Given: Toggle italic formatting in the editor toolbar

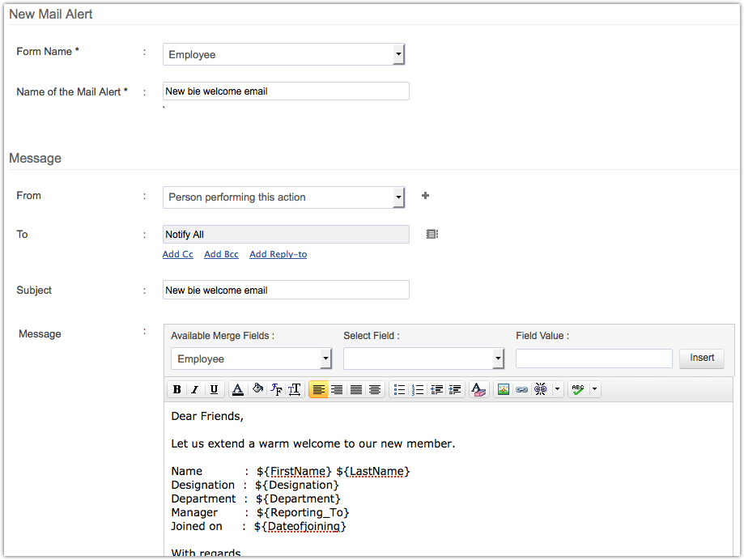Looking at the screenshot, I should coord(195,389).
